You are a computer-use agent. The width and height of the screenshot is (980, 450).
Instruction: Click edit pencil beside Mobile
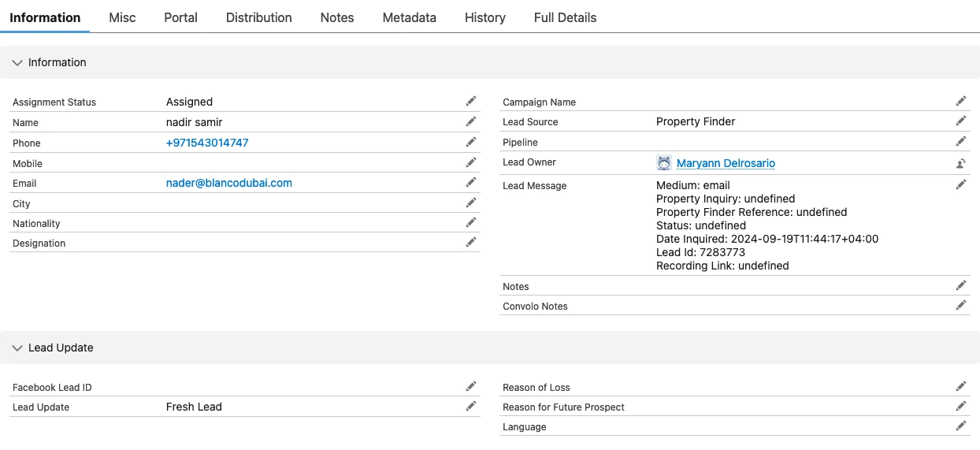(471, 162)
